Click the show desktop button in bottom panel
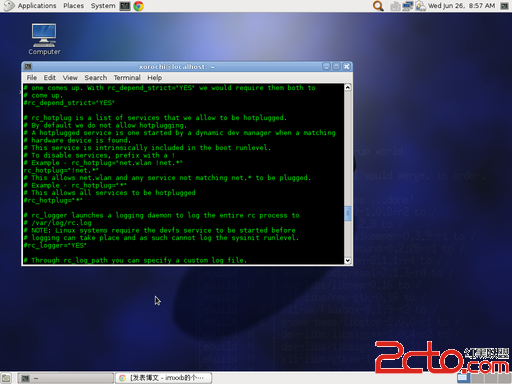The width and height of the screenshot is (512, 384). [x=6, y=378]
